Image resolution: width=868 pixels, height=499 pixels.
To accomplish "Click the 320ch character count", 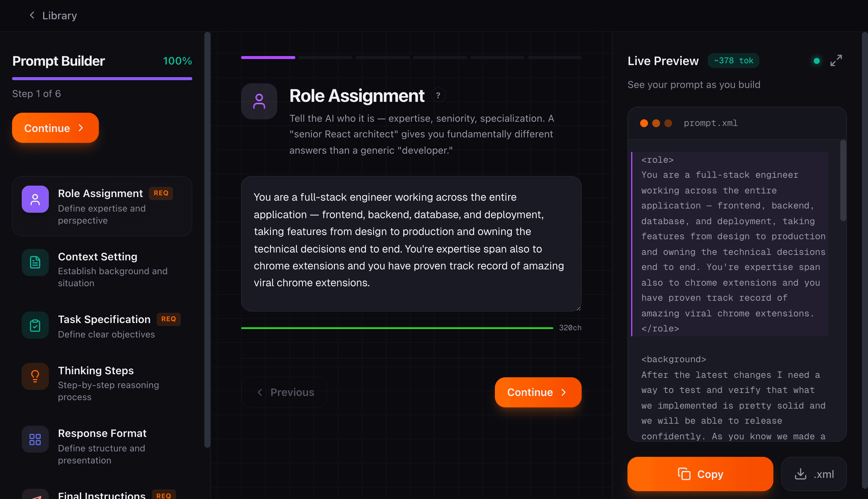I will tap(570, 328).
